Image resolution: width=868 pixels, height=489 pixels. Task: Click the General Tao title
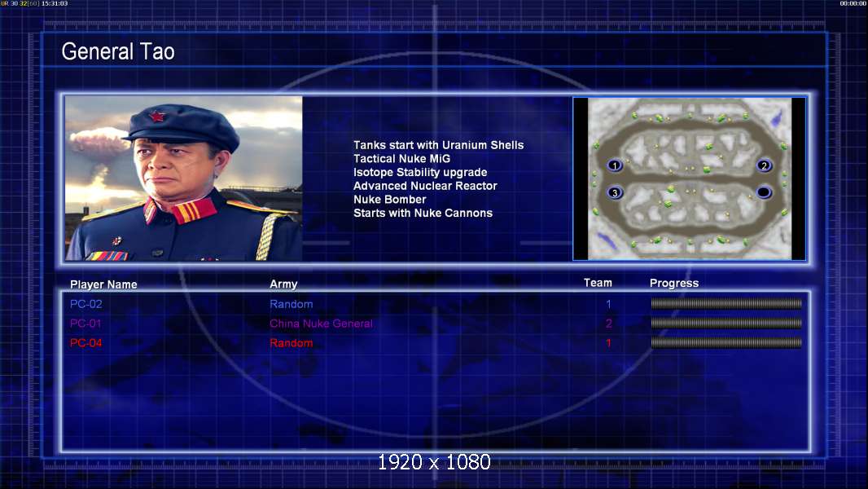(x=118, y=51)
